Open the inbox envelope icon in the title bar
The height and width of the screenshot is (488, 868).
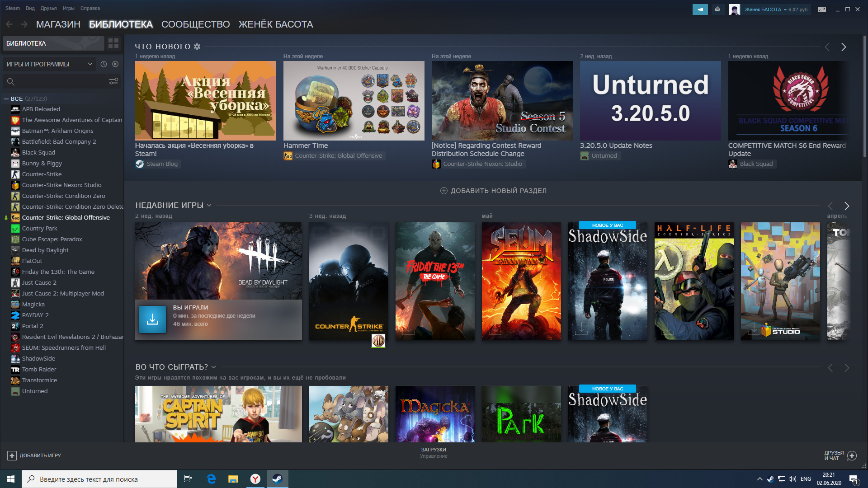[717, 9]
